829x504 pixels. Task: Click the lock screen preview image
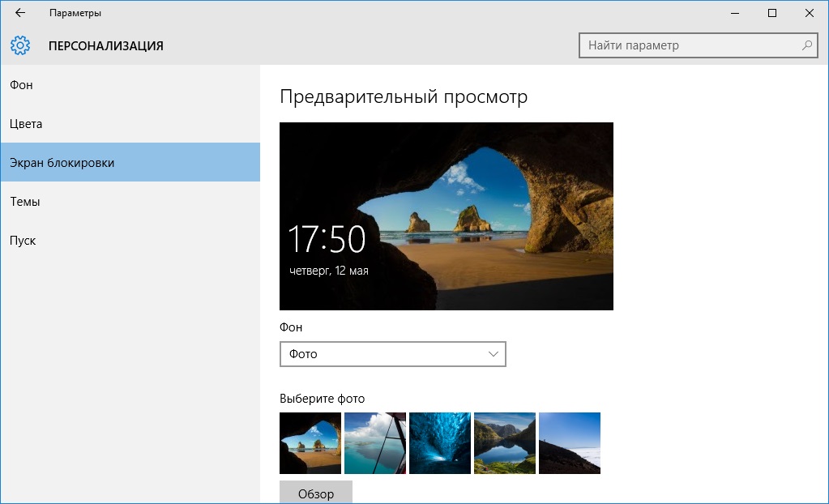(446, 216)
